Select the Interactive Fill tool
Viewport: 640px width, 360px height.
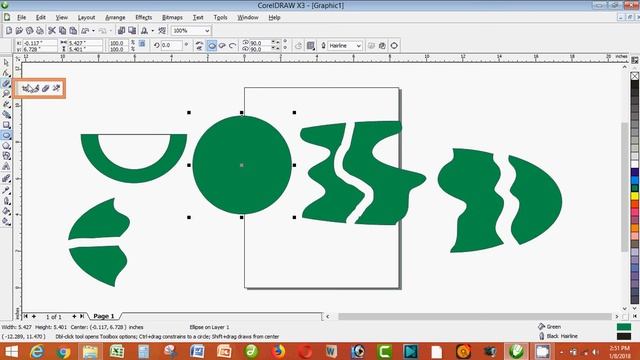click(6, 222)
